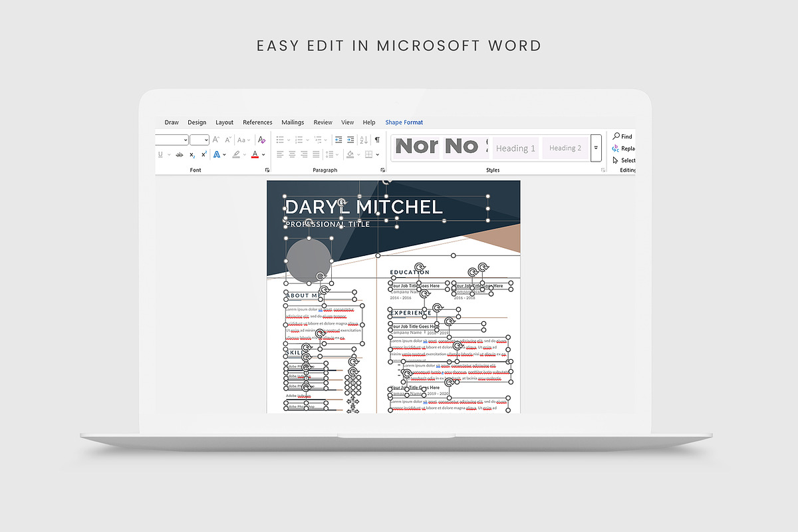
Task: Align text left
Action: coord(280,154)
